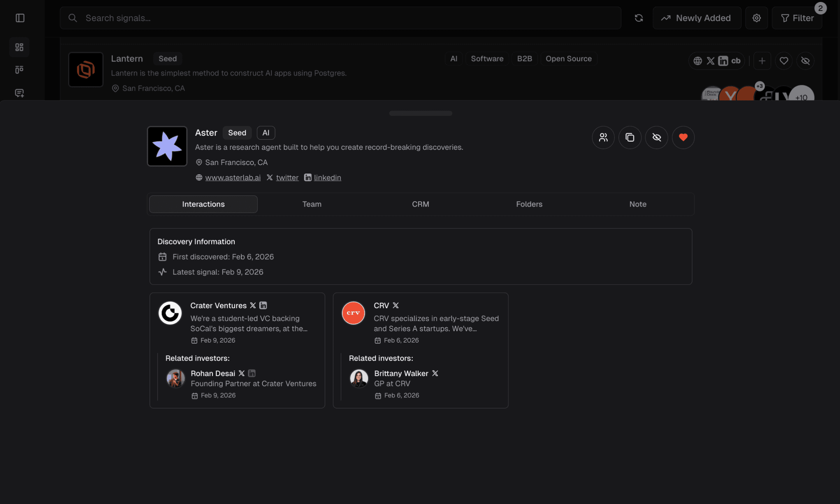Screen dimensions: 840x504
Task: Click the B2B tag on Lantern
Action: pyautogui.click(x=524, y=59)
